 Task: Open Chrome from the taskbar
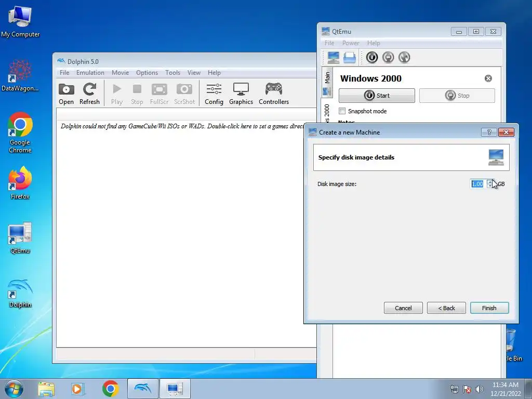point(110,389)
